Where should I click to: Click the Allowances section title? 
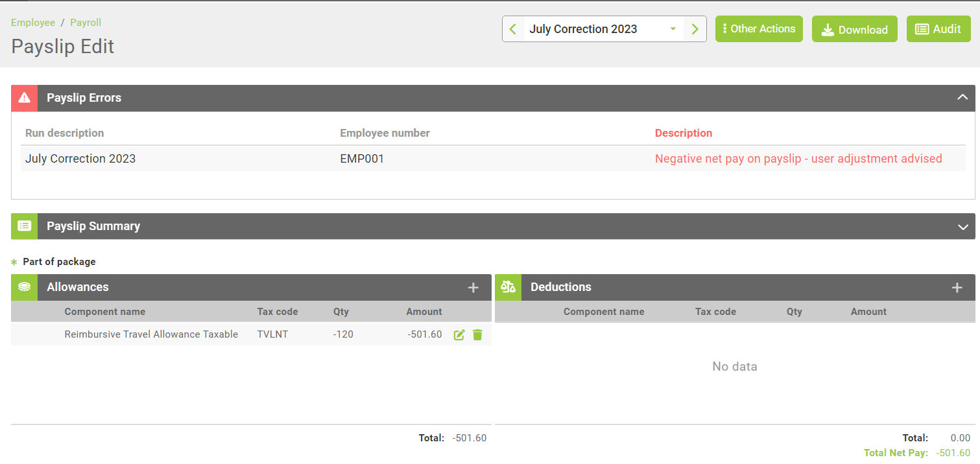[78, 287]
